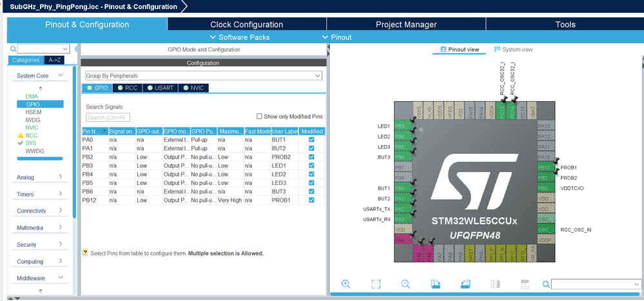This screenshot has height=301, width=644.
Task: Uncheck Modified box for PB6 row
Action: 311,191
